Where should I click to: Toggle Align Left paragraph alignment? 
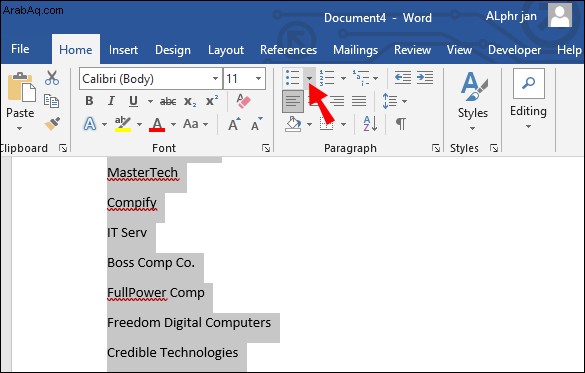point(293,101)
